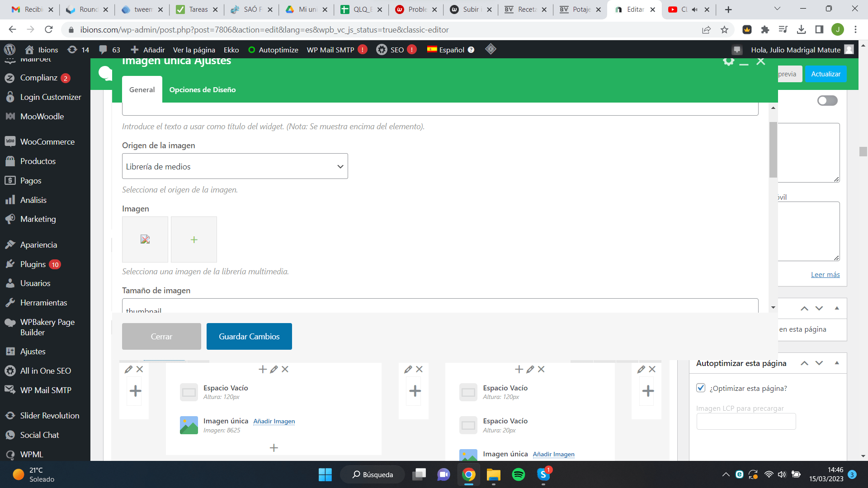This screenshot has height=488, width=868.
Task: Click the existing image thumbnail
Action: (145, 239)
